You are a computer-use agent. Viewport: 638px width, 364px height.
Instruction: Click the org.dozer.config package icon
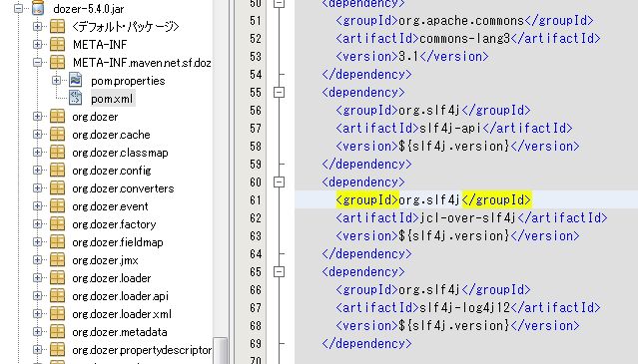[57, 170]
